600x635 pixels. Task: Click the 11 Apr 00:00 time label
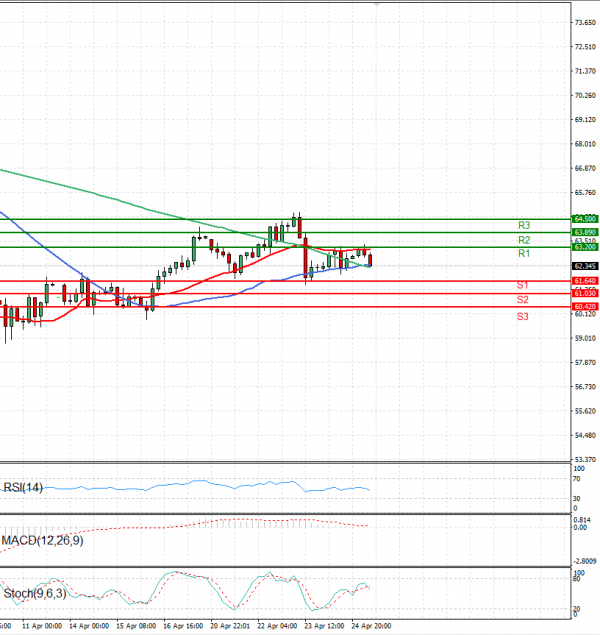coord(41,625)
